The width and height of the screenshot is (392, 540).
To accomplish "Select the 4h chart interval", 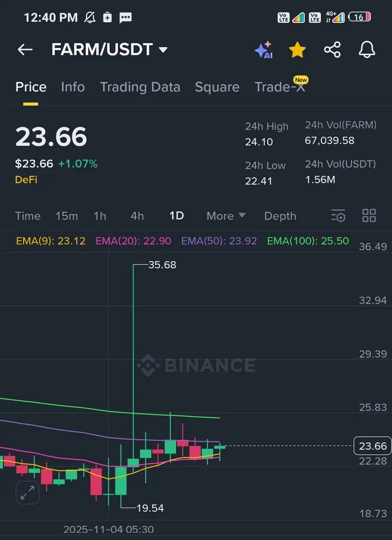I will 137,216.
